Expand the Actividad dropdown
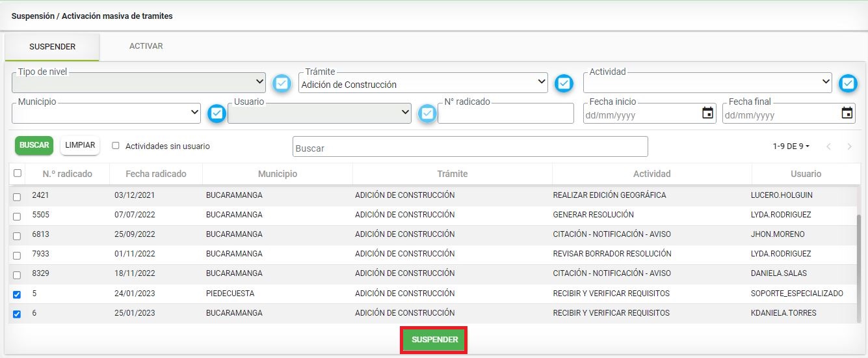This screenshot has height=358, width=868. 707,83
